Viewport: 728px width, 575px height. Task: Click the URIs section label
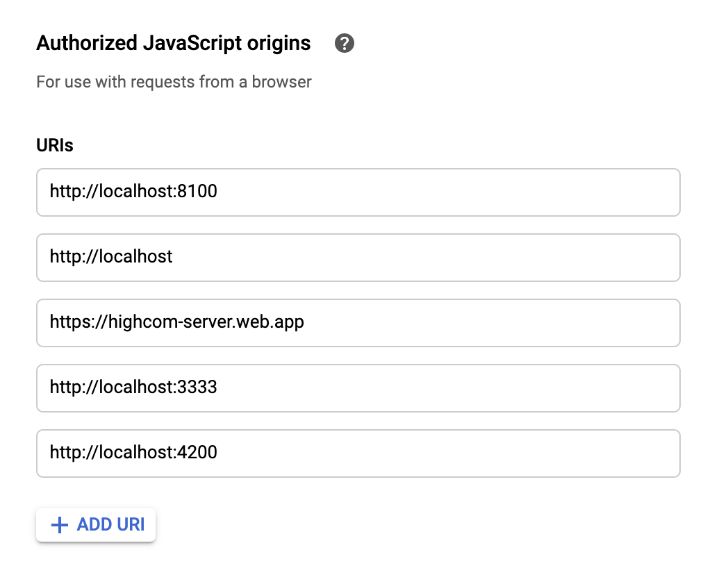pos(55,146)
